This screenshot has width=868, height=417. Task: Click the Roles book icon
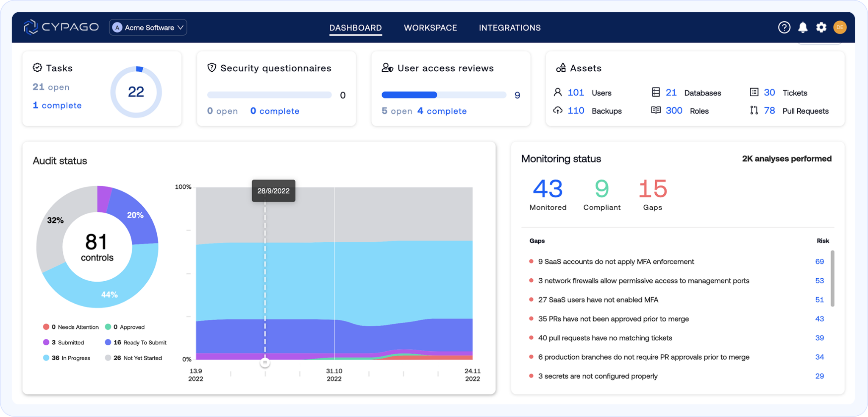(656, 111)
